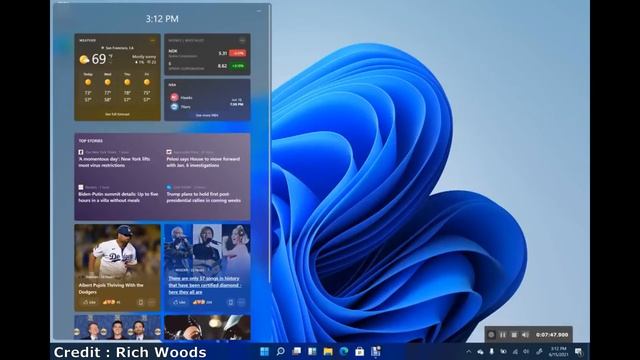Save the Albert Pujols article for later

(x=140, y=302)
